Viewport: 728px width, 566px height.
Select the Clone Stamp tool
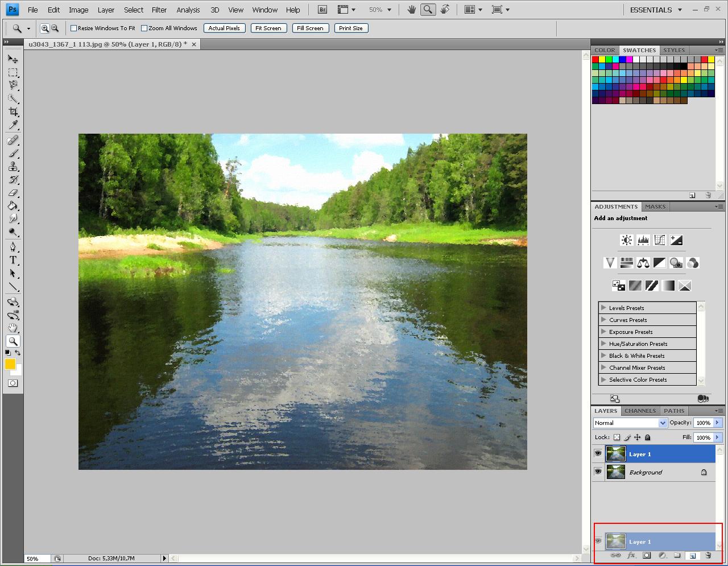(x=13, y=167)
